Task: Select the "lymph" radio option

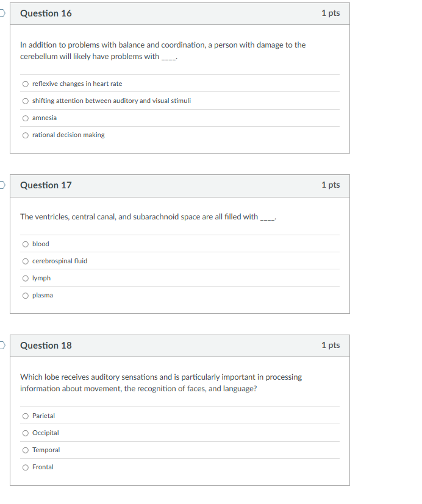Action: [25, 278]
